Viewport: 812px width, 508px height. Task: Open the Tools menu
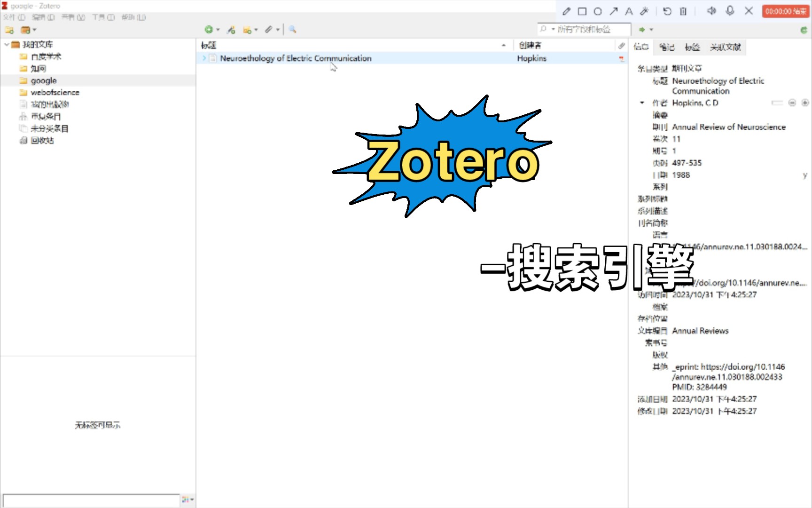[103, 17]
